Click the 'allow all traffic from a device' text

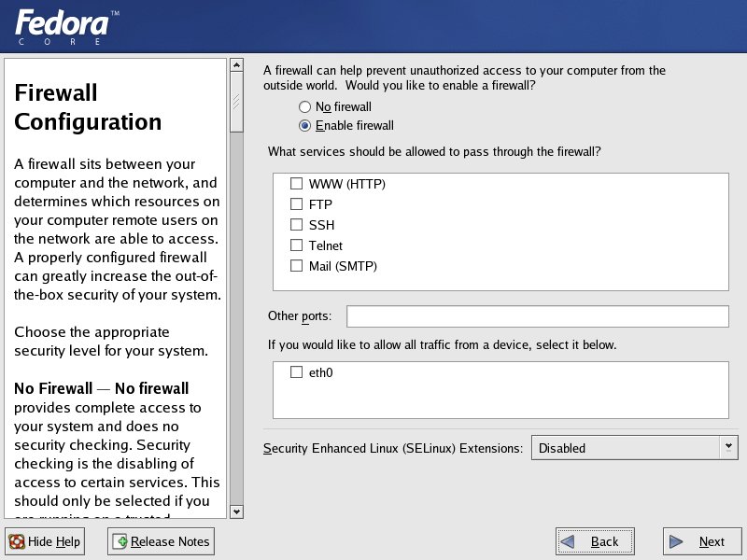click(442, 344)
